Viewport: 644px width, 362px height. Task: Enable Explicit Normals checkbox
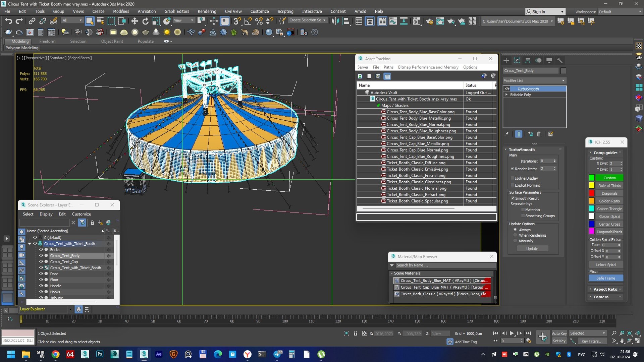point(513,185)
